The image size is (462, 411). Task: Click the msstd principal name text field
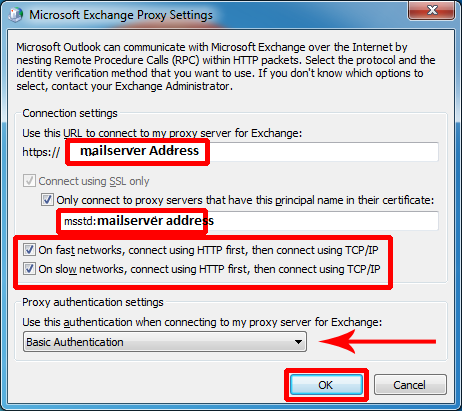coord(249,221)
